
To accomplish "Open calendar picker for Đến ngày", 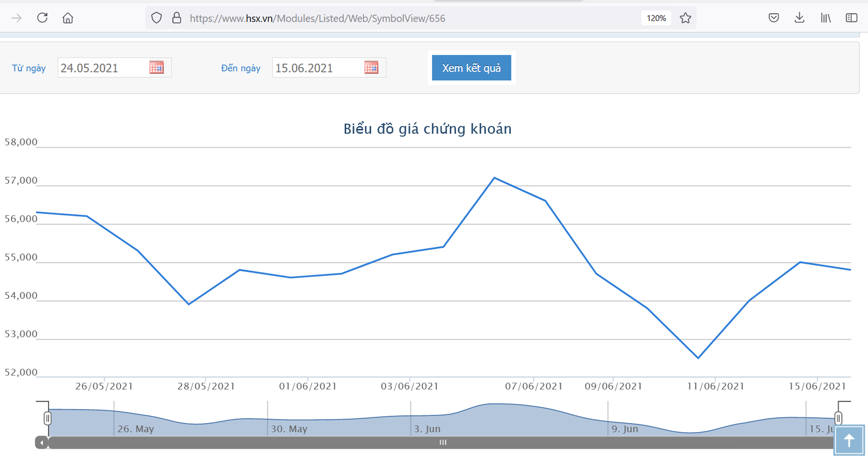I will pos(371,68).
